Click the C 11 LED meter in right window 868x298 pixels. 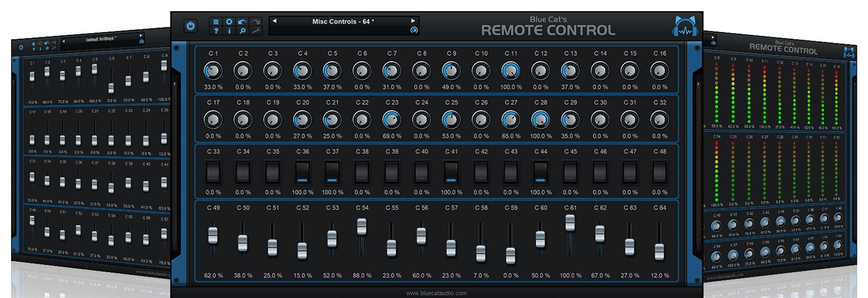(x=764, y=95)
